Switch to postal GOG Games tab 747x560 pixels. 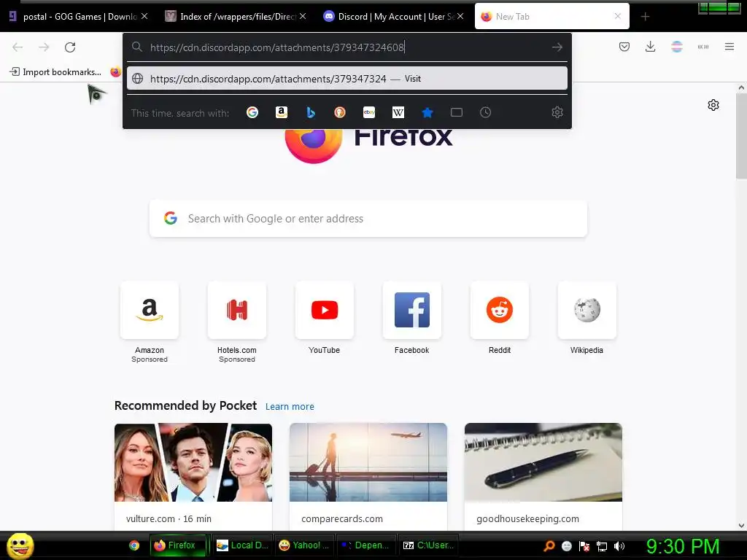77,16
